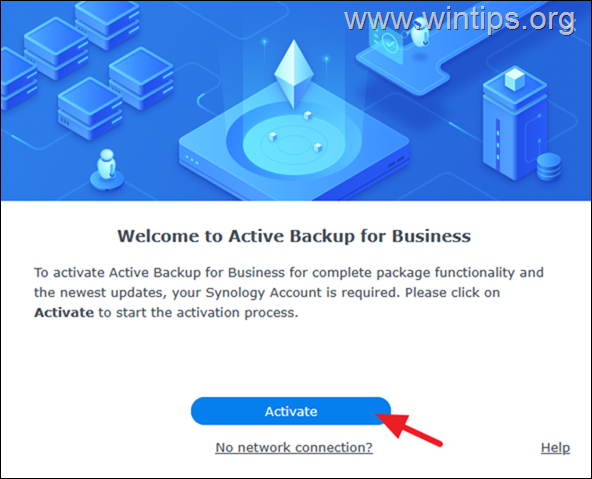Click the server stack at far left edge
592x479 pixels.
coord(17,81)
